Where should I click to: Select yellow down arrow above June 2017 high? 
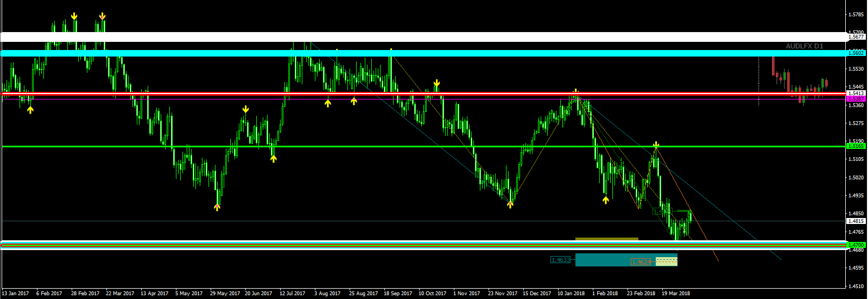pyautogui.click(x=245, y=109)
